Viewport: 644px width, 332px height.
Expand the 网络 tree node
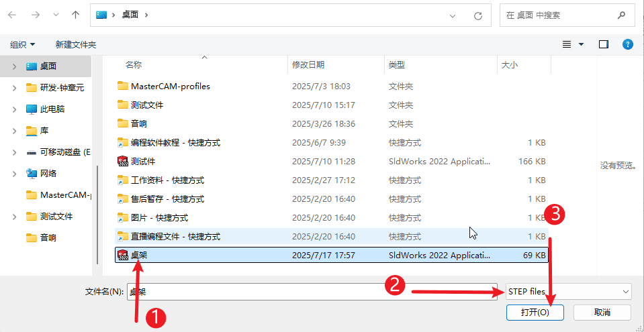[14, 174]
